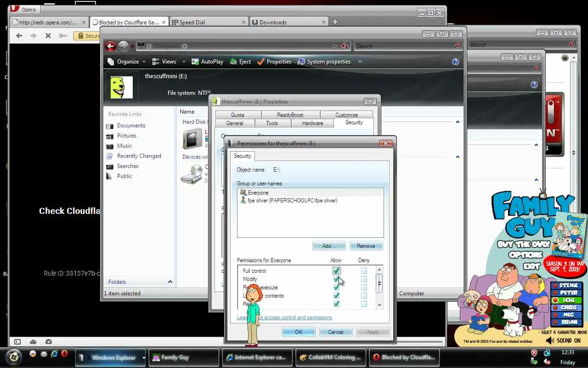Viewport: 588px width, 368px height.
Task: Click the permissions list scroll down arrow
Action: (x=379, y=305)
